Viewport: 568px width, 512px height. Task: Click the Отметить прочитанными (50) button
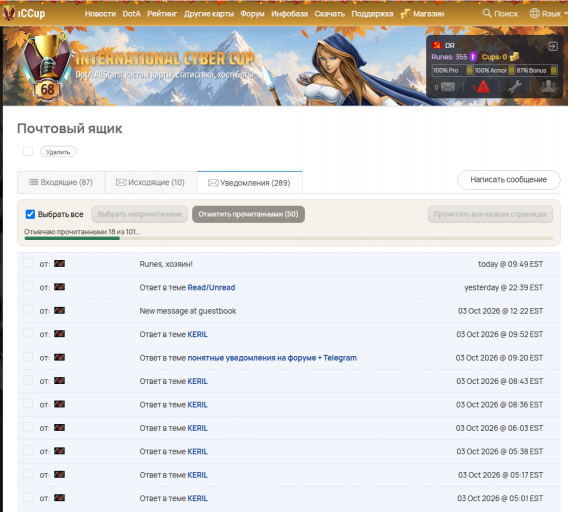[248, 214]
